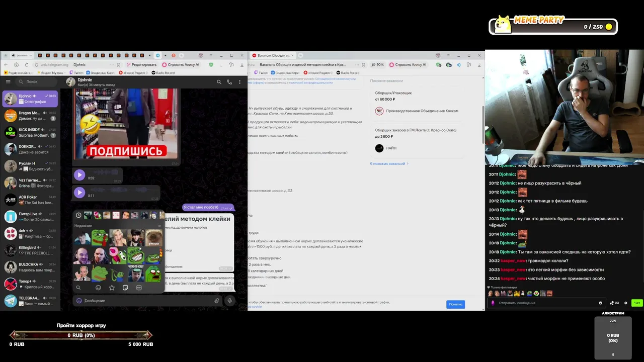Click the green shield protect icon
This screenshot has width=644, height=362.
211,65
